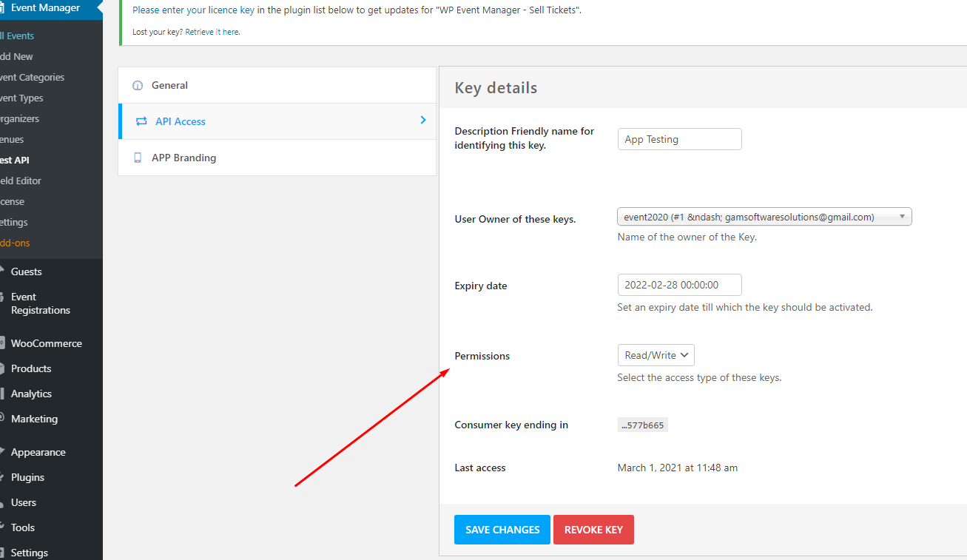
Task: Switch to the APP Branding tab
Action: 184,158
